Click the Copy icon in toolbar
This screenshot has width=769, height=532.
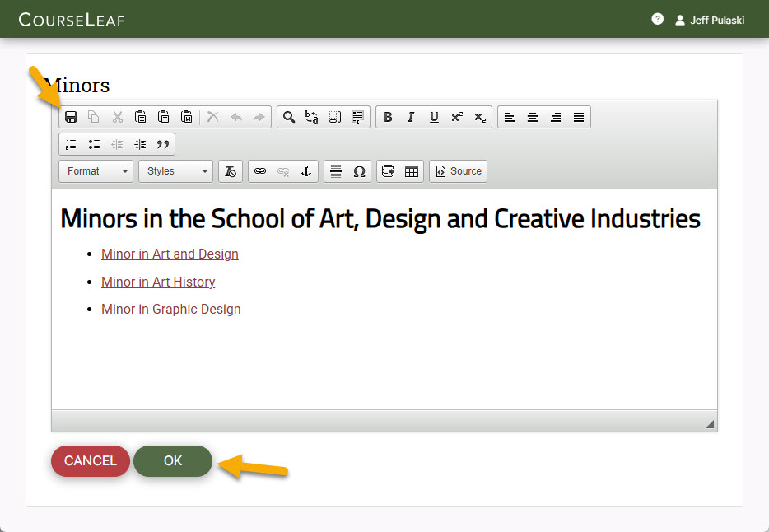(x=94, y=117)
